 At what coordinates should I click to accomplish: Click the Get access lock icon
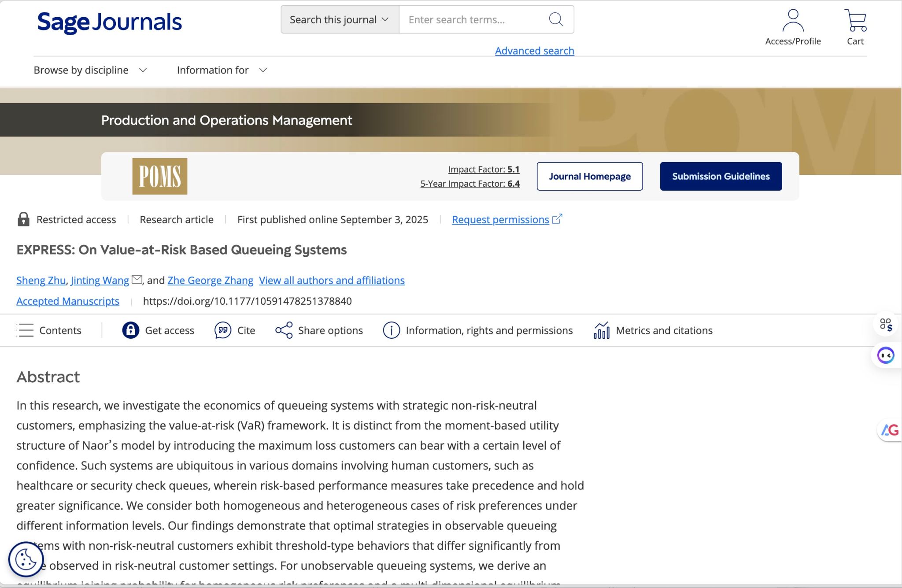(130, 330)
